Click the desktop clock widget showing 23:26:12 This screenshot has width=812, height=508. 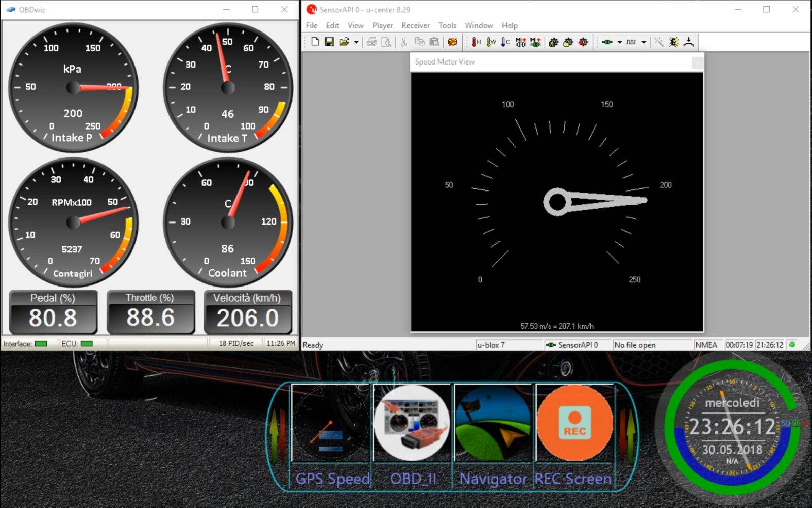click(732, 428)
